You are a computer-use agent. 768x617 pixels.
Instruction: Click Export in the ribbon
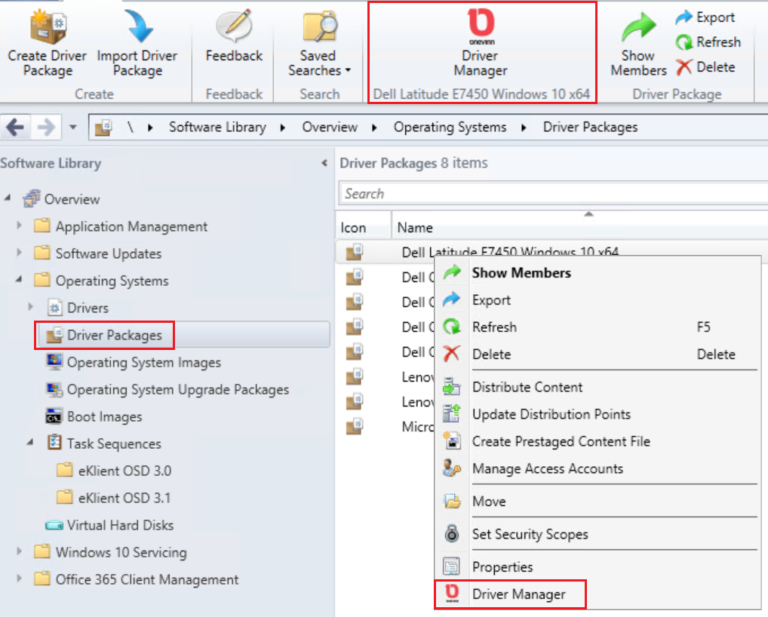click(705, 17)
